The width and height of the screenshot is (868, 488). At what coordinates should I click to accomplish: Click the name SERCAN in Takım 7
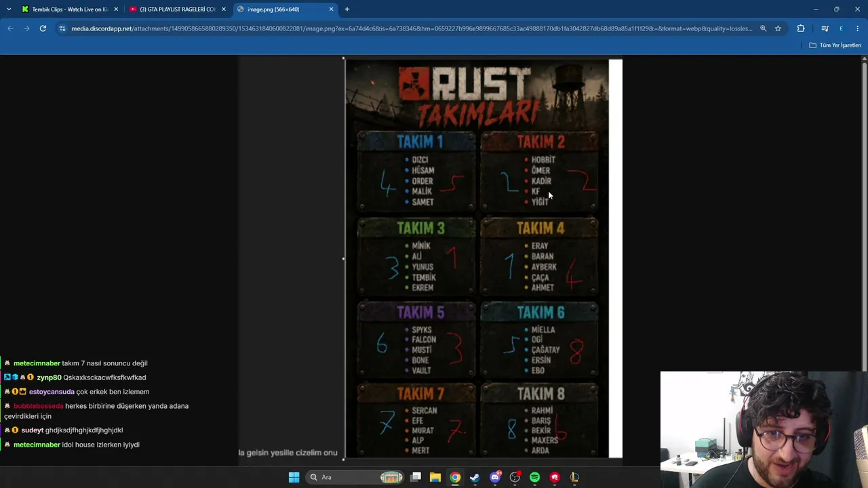425,411
